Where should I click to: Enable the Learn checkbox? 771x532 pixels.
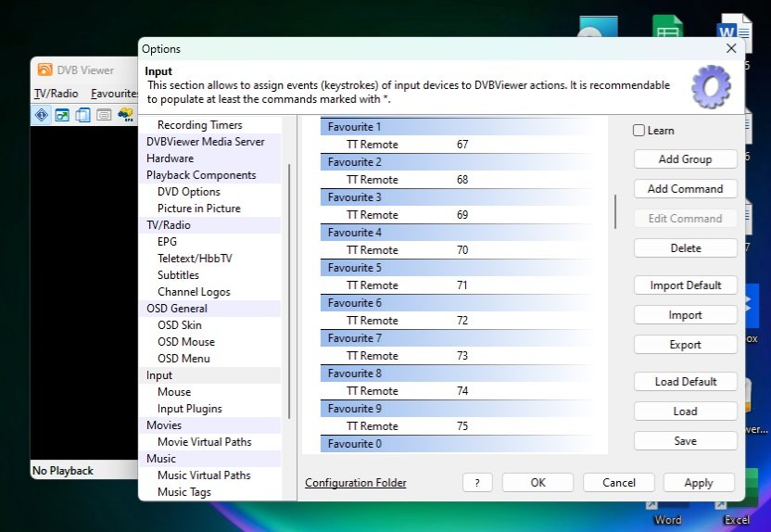(638, 131)
